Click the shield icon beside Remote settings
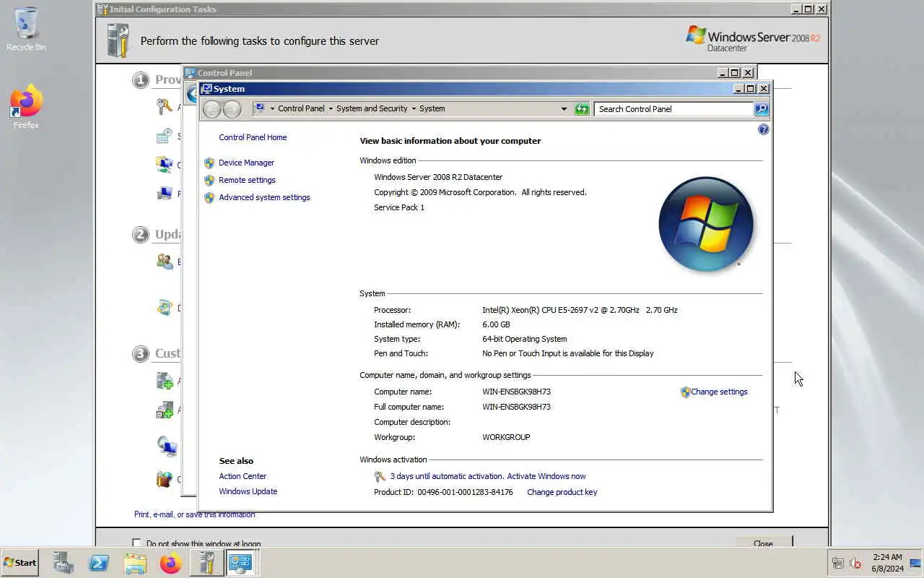The width and height of the screenshot is (924, 578). pyautogui.click(x=209, y=181)
